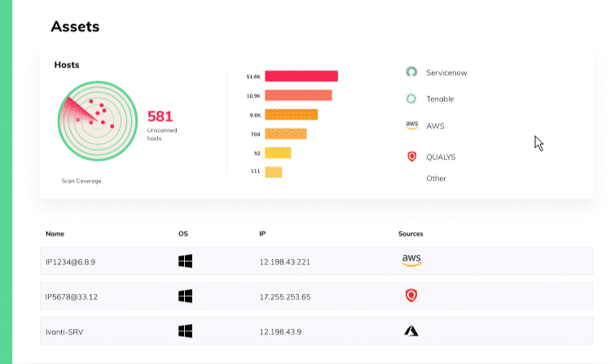Select the orange 9.6K bar
Image resolution: width=615 pixels, height=364 pixels.
coord(292,115)
